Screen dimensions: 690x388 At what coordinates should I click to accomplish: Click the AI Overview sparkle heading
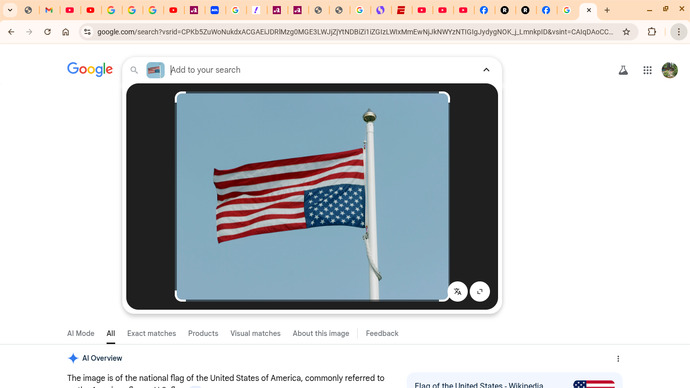[95, 358]
